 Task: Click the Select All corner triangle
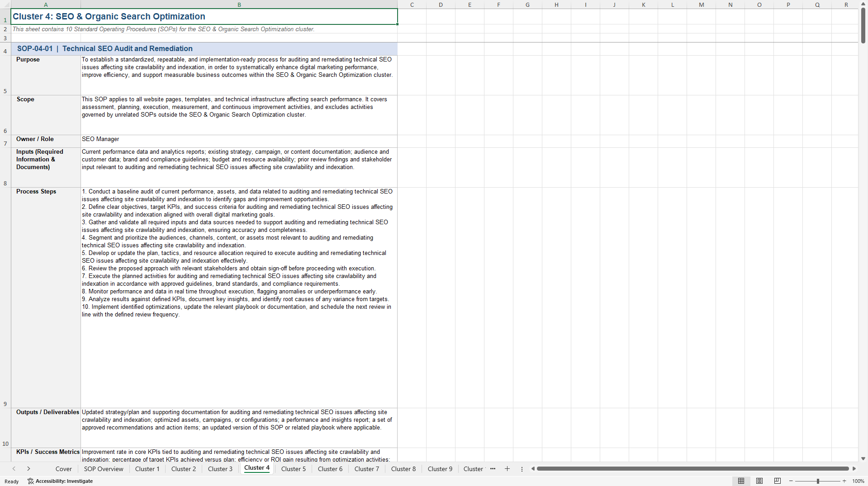click(x=5, y=5)
